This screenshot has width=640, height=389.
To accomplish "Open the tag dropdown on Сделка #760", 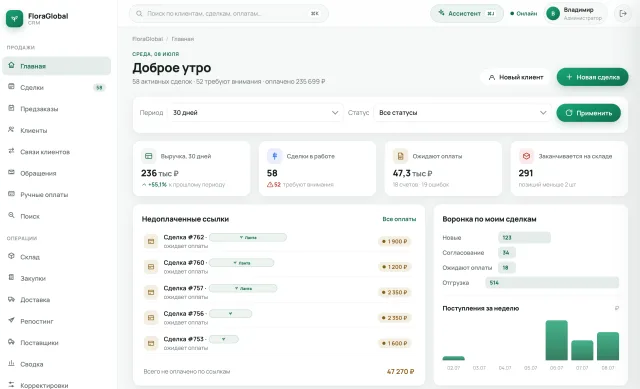I will [x=242, y=263].
